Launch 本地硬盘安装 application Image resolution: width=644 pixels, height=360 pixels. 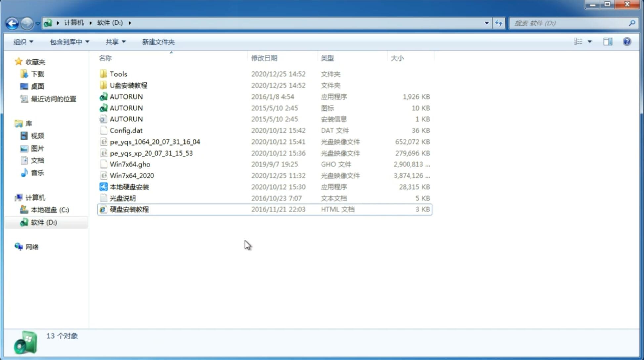point(129,187)
